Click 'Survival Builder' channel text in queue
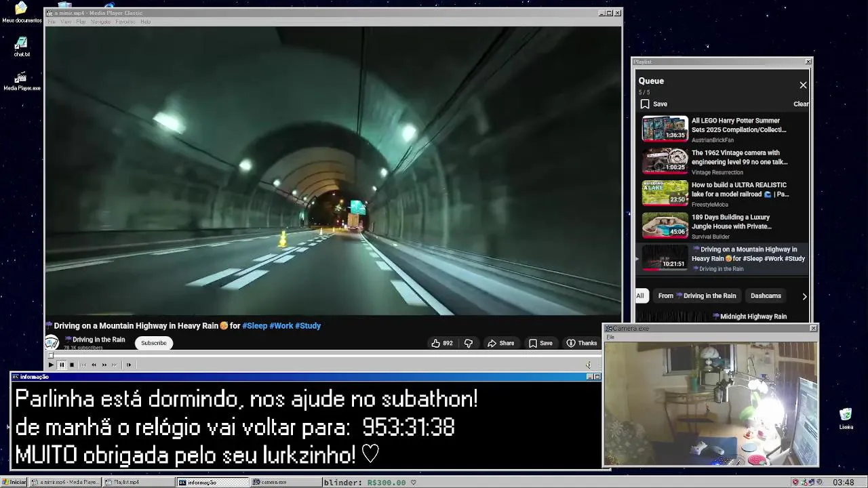 pos(711,237)
